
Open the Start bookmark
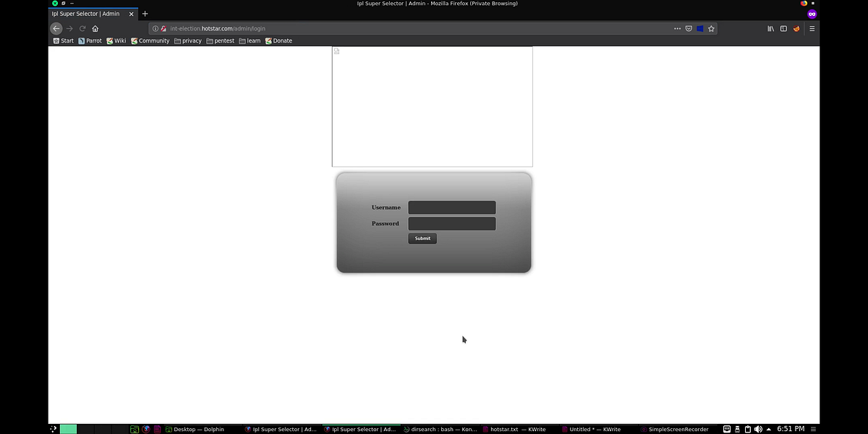pyautogui.click(x=64, y=41)
